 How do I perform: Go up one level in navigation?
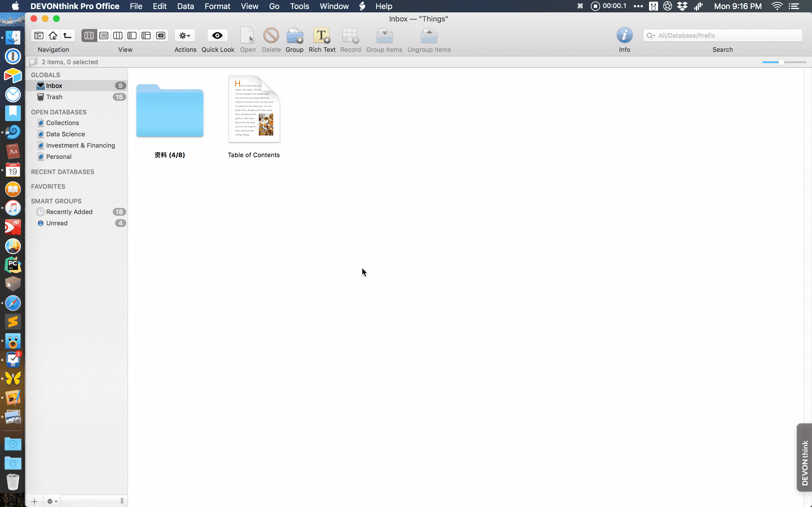point(67,35)
